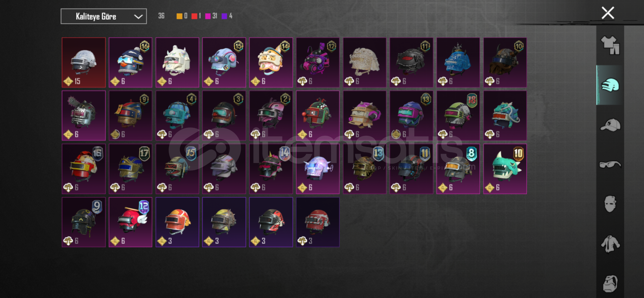Screen dimensions: 644x298
Task: Expand the Kaliteye Göre sort dropdown
Action: (x=104, y=16)
